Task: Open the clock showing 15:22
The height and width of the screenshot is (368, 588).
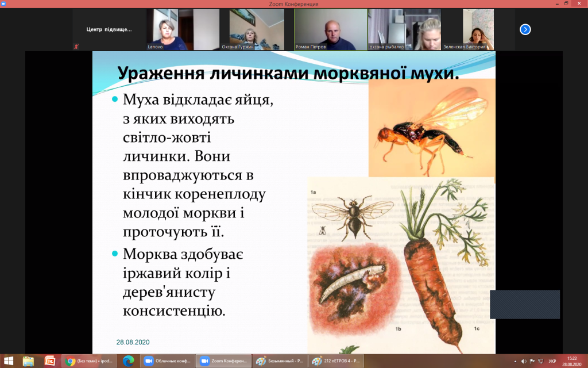Action: point(571,361)
